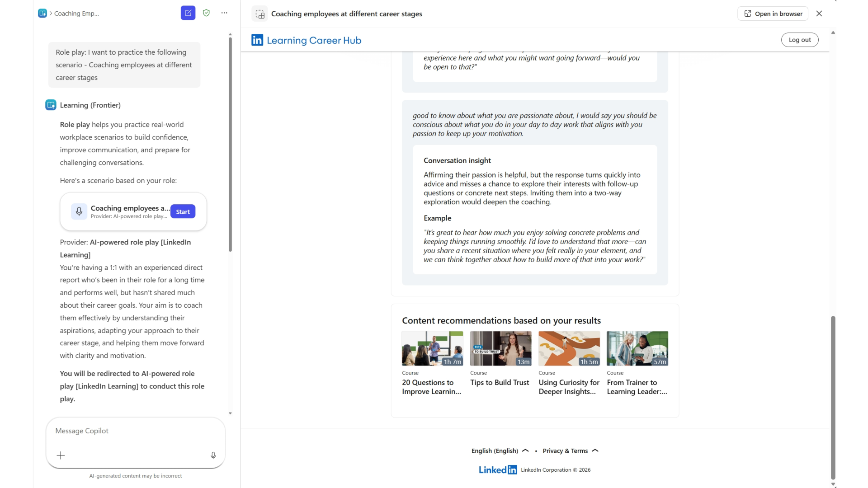The image size is (868, 488).
Task: Click the 20 Questions to Improve Learning title
Action: click(x=432, y=387)
